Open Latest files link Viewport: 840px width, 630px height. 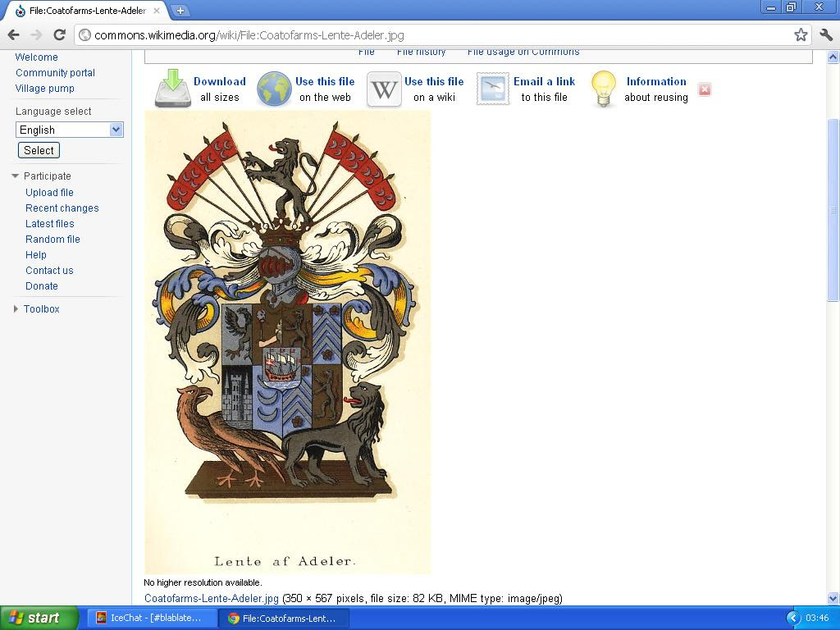point(50,223)
